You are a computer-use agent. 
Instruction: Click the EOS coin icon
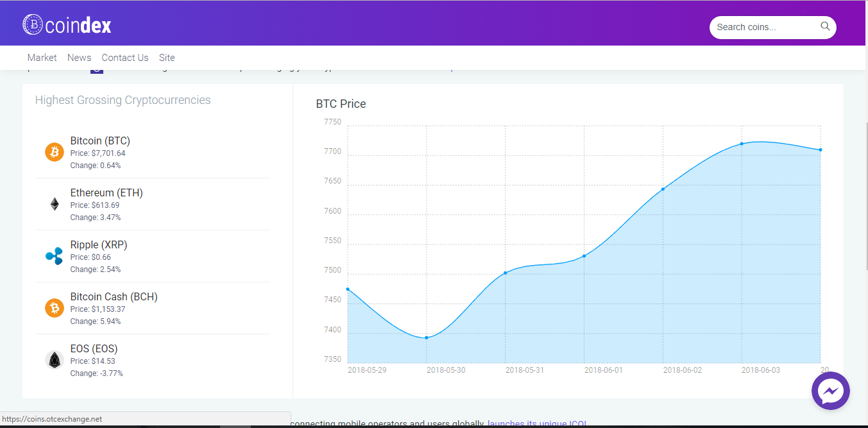(x=55, y=360)
